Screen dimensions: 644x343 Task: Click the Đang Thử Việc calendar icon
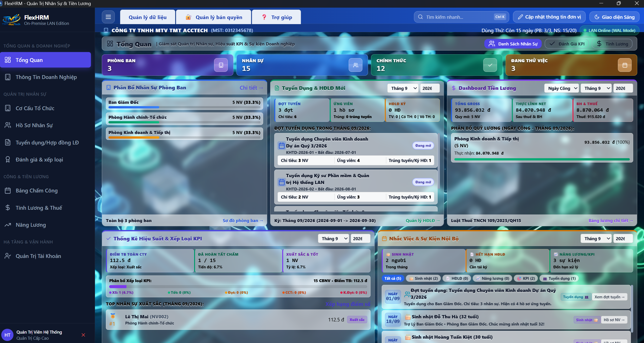tap(625, 65)
